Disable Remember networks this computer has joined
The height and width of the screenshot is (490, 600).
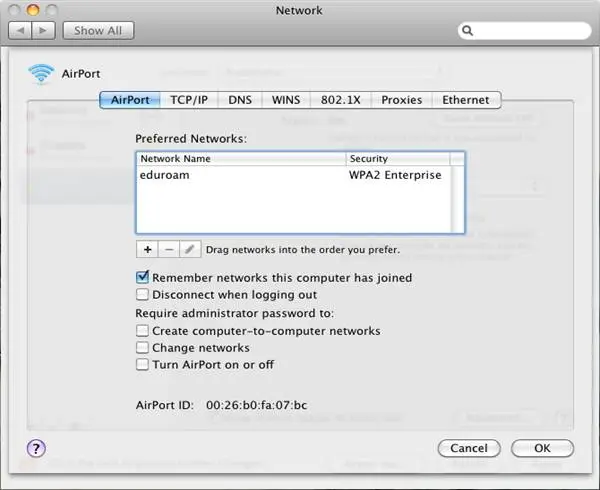[143, 278]
